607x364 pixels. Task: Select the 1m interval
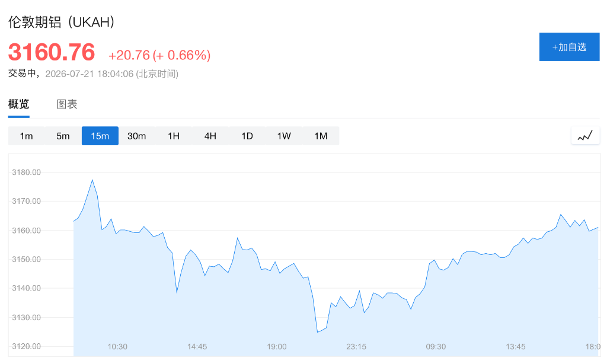26,136
